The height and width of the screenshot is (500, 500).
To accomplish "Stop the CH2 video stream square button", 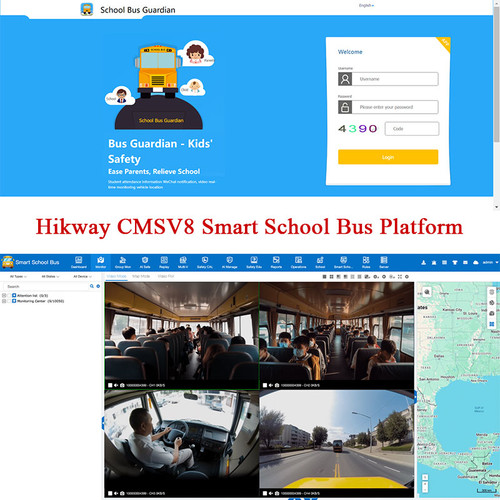I will coord(265,385).
